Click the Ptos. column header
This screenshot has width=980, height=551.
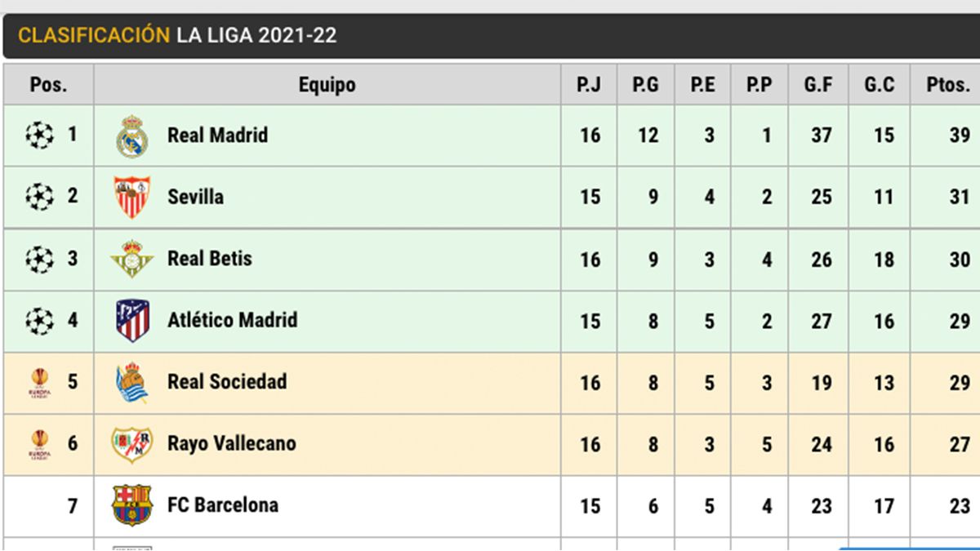[947, 85]
